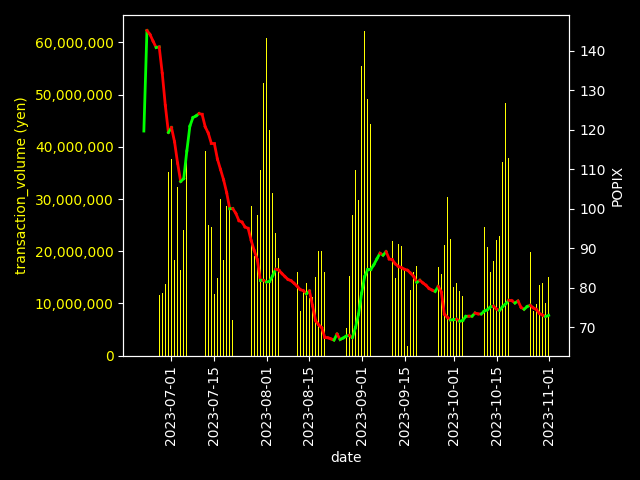Click the 140 right axis tick label
Image resolution: width=640 pixels, height=480 pixels.
593,51
